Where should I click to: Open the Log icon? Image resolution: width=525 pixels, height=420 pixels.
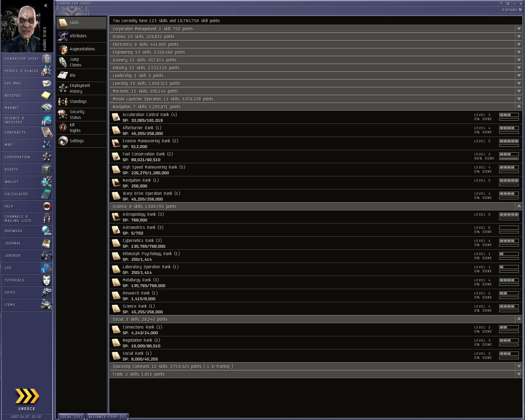point(47,268)
